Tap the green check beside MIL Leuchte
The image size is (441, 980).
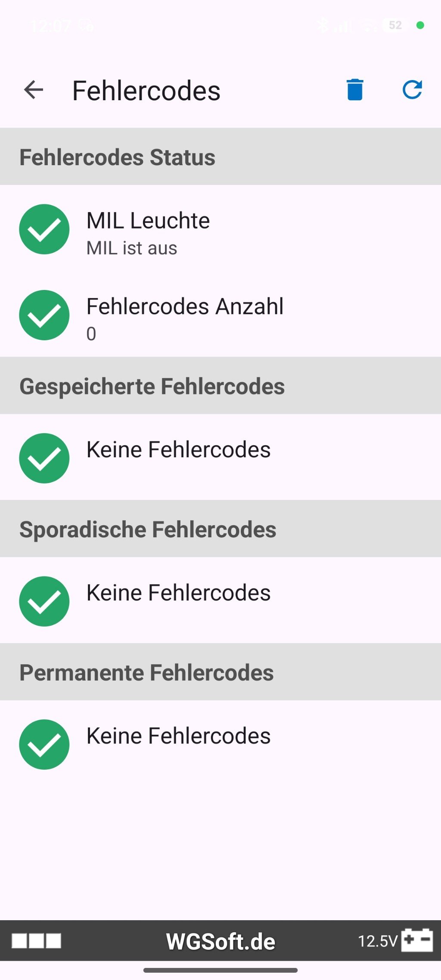(44, 229)
